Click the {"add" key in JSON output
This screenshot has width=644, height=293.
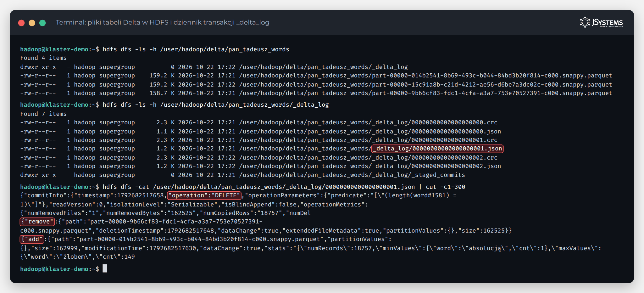[32, 239]
